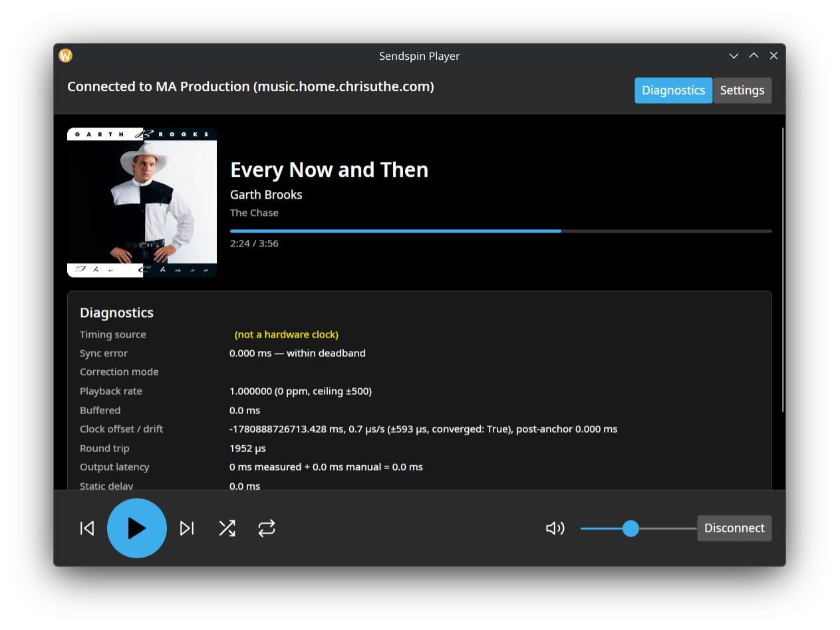The image size is (840, 630).
Task: Start playback with the large play button
Action: 137,528
